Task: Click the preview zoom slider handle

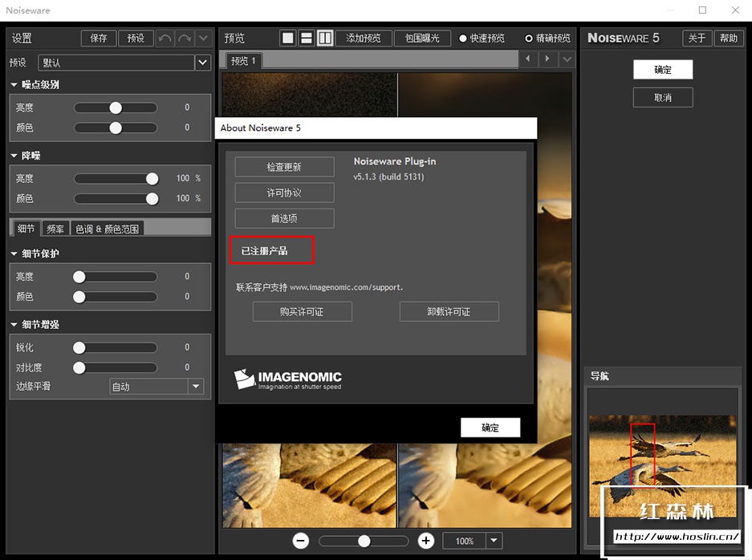Action: coord(364,542)
